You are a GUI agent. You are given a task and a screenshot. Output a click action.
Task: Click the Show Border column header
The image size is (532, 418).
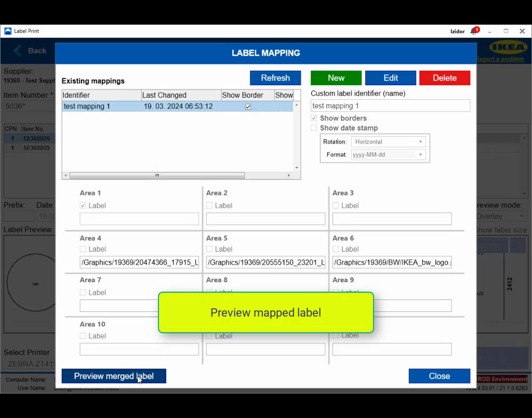tap(248, 95)
